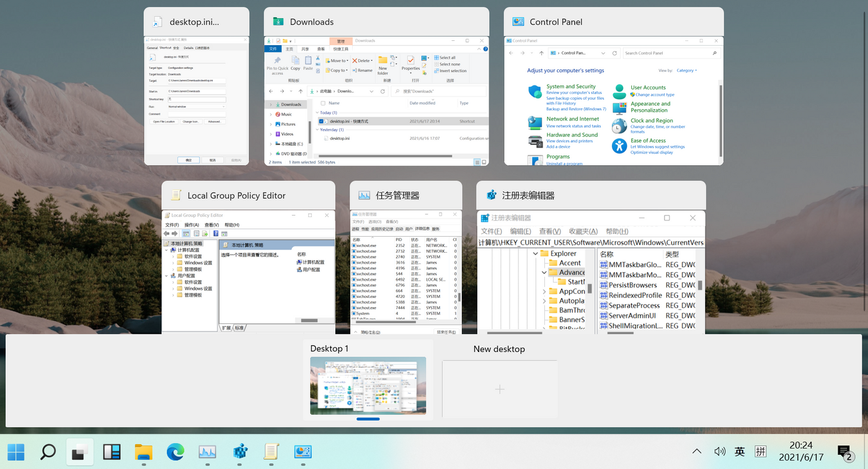868x469 pixels.
Task: Click the Widgets icon on taskbar
Action: click(x=112, y=452)
